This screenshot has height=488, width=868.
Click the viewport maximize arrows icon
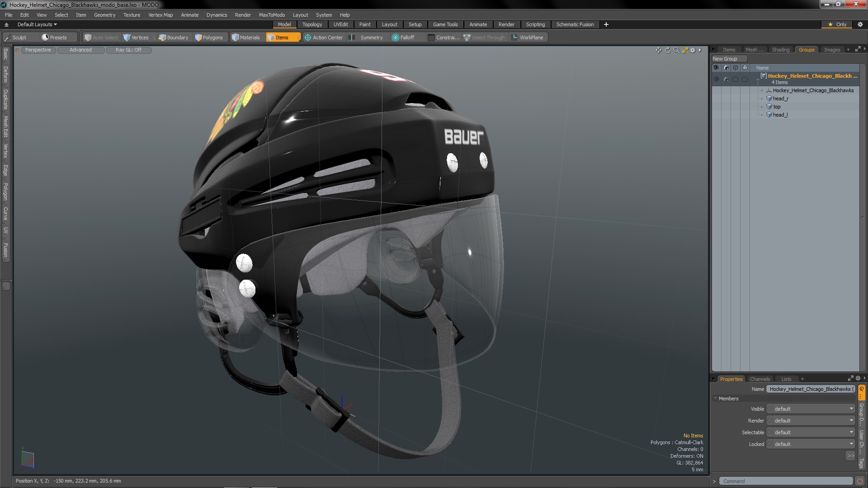[685, 50]
